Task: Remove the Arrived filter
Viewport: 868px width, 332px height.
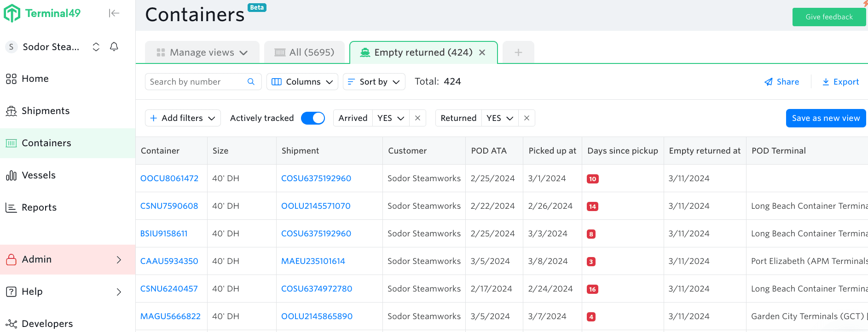Action: pos(417,118)
